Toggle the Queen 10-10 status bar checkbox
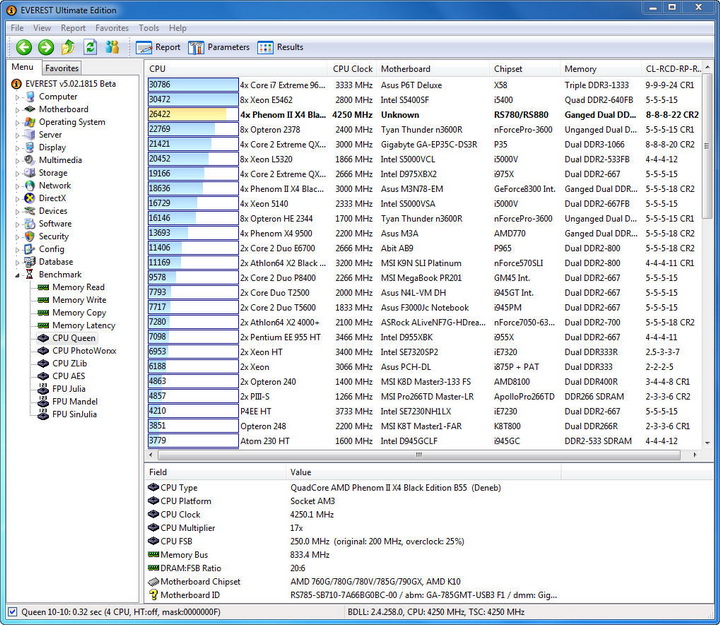720x625 pixels. tap(13, 612)
